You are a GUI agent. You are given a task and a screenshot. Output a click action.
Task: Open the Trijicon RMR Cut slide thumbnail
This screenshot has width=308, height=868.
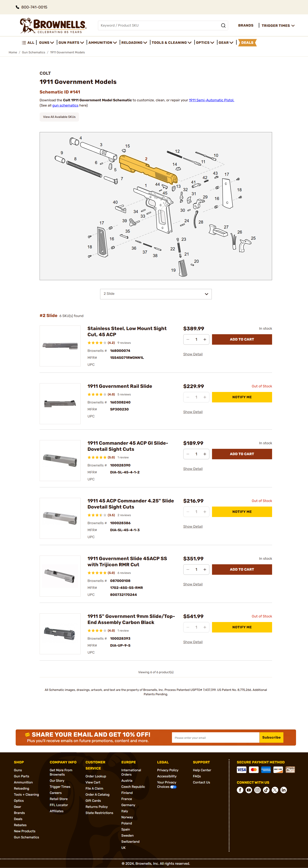[x=60, y=576]
